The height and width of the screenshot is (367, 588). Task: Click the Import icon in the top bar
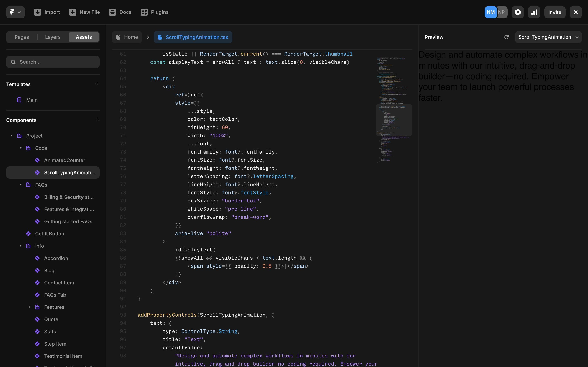37,12
